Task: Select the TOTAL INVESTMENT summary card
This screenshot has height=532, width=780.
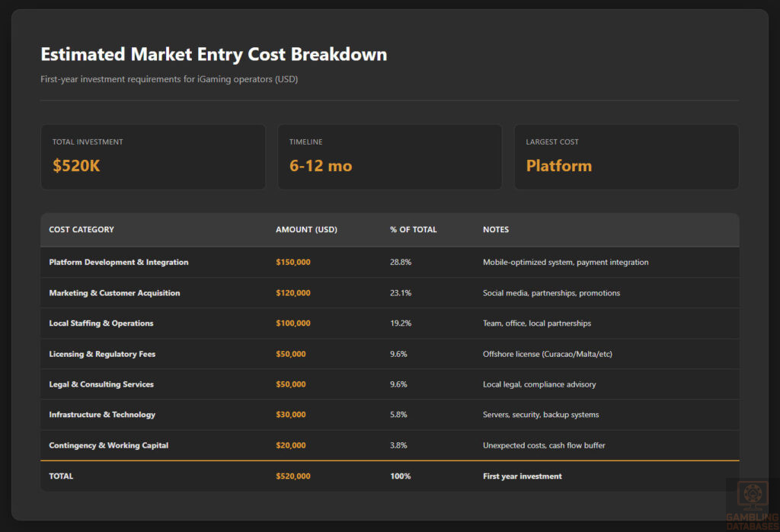Action: (152, 156)
